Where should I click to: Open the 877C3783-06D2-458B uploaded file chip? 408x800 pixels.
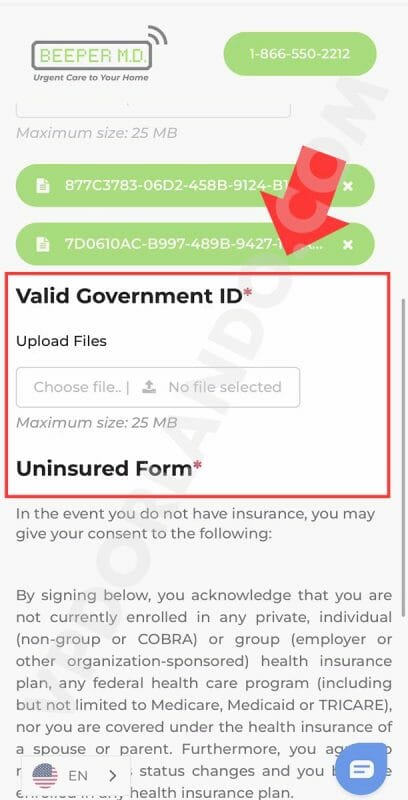(x=195, y=186)
